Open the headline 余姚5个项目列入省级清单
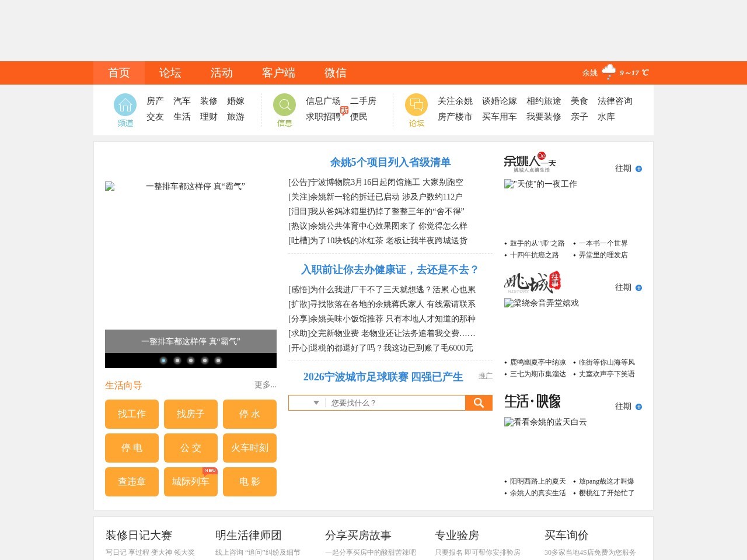Image resolution: width=747 pixels, height=560 pixels. coord(390,162)
